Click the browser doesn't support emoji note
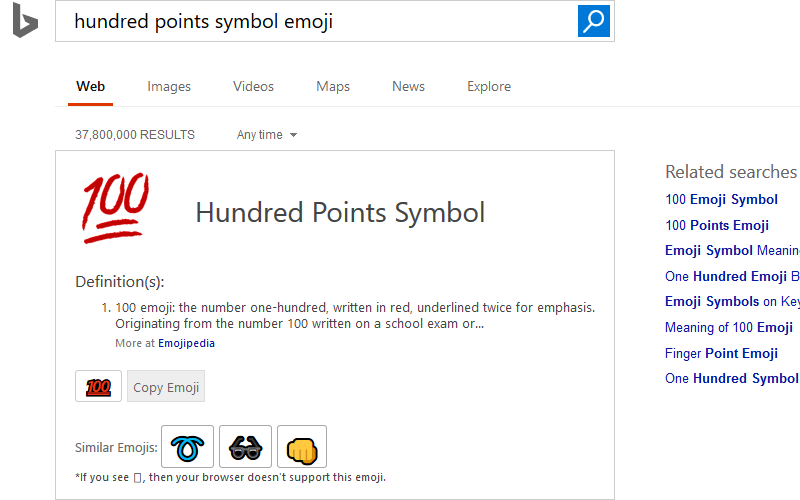This screenshot has height=500, width=800. tap(230, 478)
